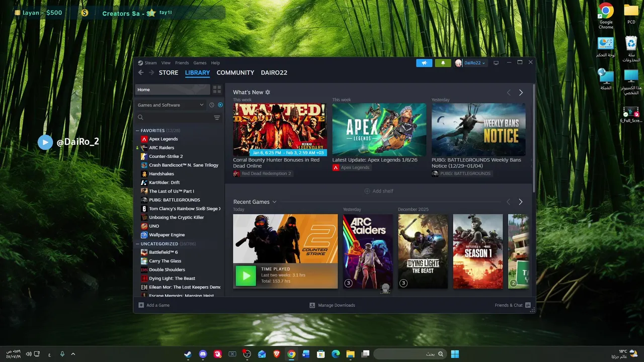This screenshot has width=644, height=362.
Task: Switch to Big Picture mode monitor icon
Action: (496, 63)
